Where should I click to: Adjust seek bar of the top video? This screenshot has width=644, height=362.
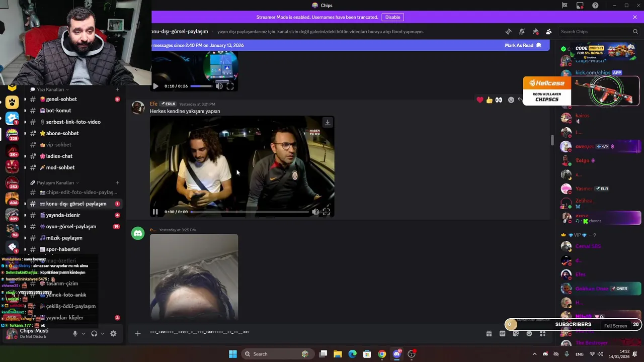pyautogui.click(x=201, y=86)
